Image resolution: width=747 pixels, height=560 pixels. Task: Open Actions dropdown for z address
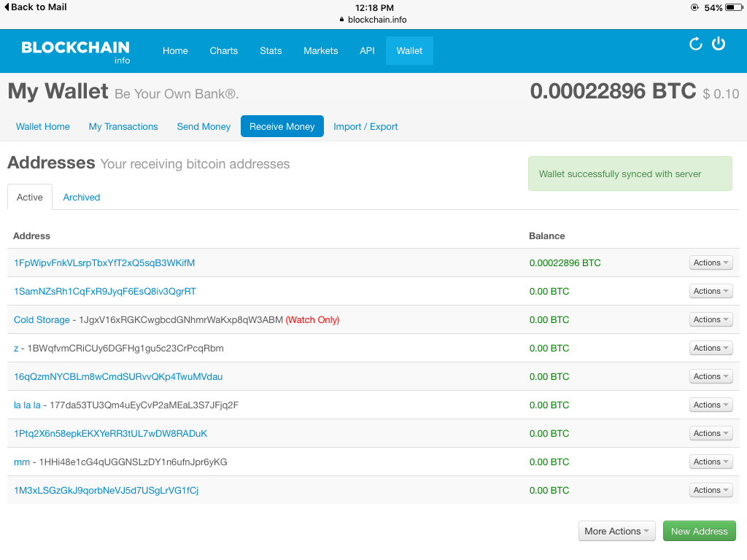[711, 348]
